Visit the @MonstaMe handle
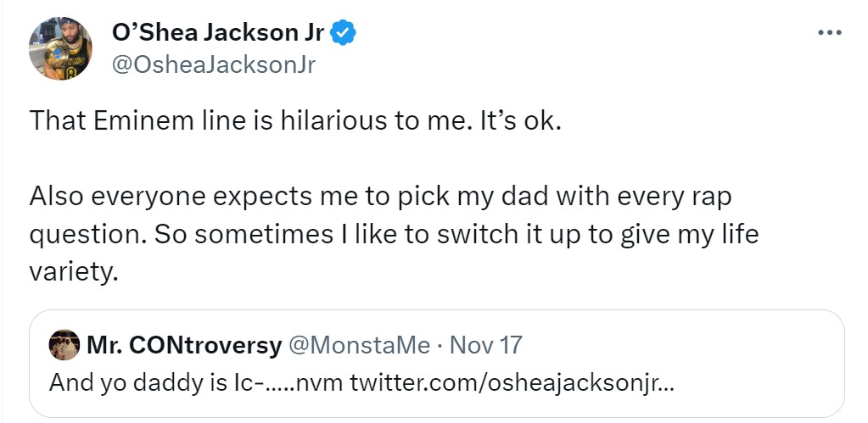The image size is (868, 423). point(359,346)
